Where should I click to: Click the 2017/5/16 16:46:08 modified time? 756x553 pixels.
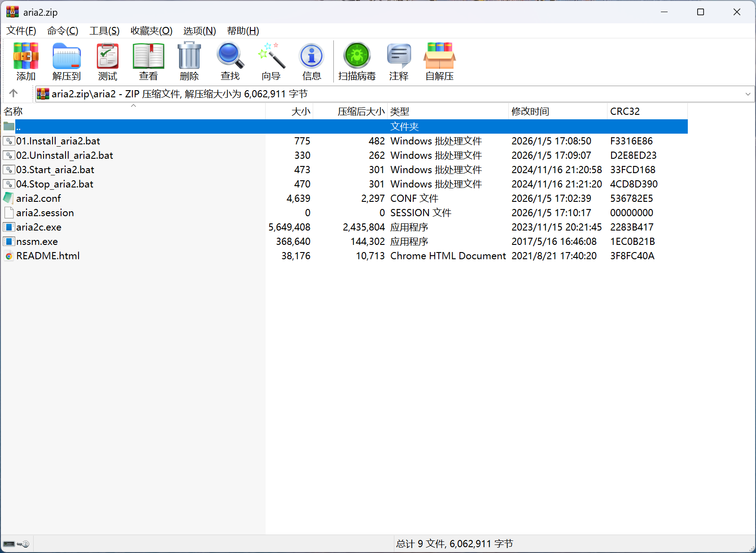pos(554,241)
